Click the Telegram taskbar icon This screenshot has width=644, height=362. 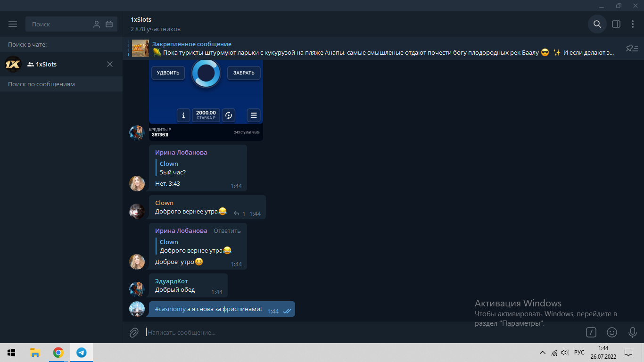[x=82, y=353]
